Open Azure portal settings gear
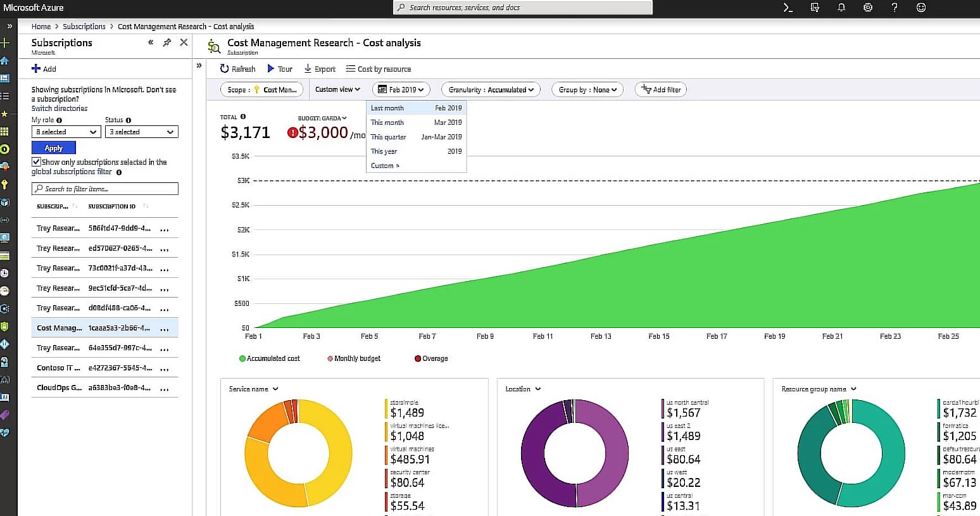Viewport: 980px width, 516px height. pyautogui.click(x=867, y=7)
